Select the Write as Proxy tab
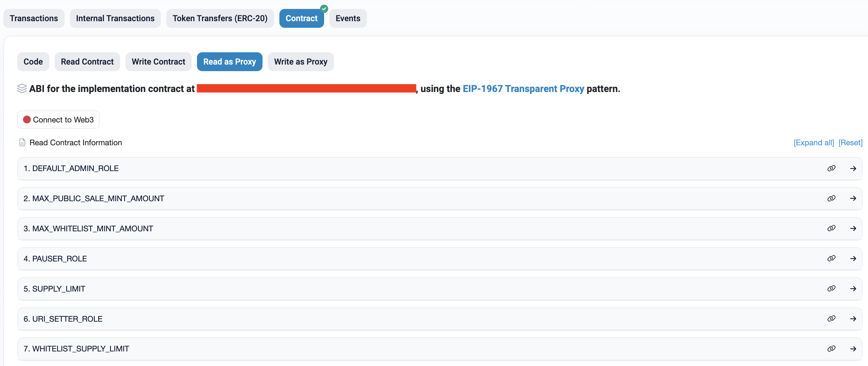Image resolution: width=868 pixels, height=366 pixels. coord(300,62)
